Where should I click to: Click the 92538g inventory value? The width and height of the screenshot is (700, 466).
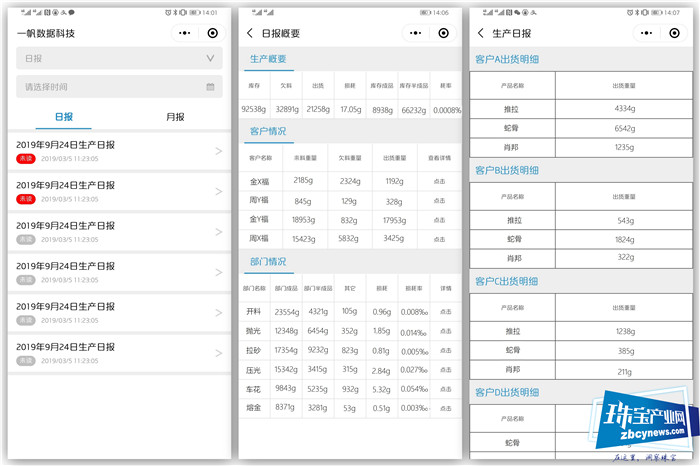(x=254, y=109)
